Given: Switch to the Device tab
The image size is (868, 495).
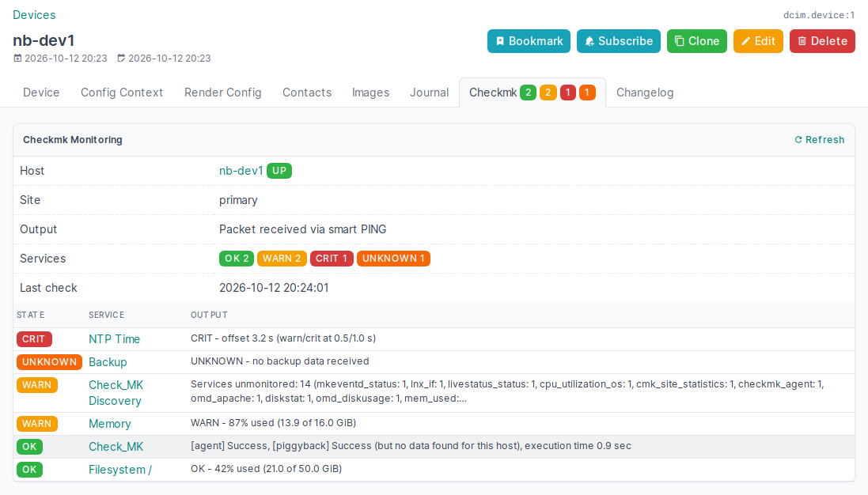Looking at the screenshot, I should [41, 93].
